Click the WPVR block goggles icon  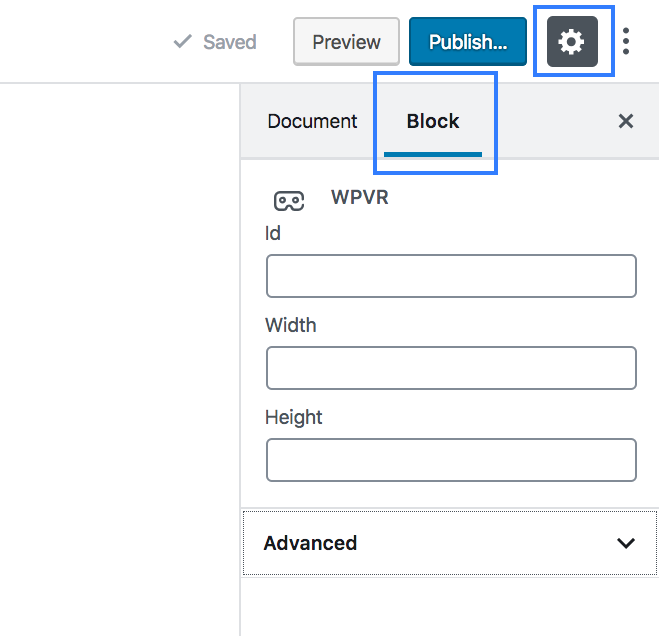289,201
